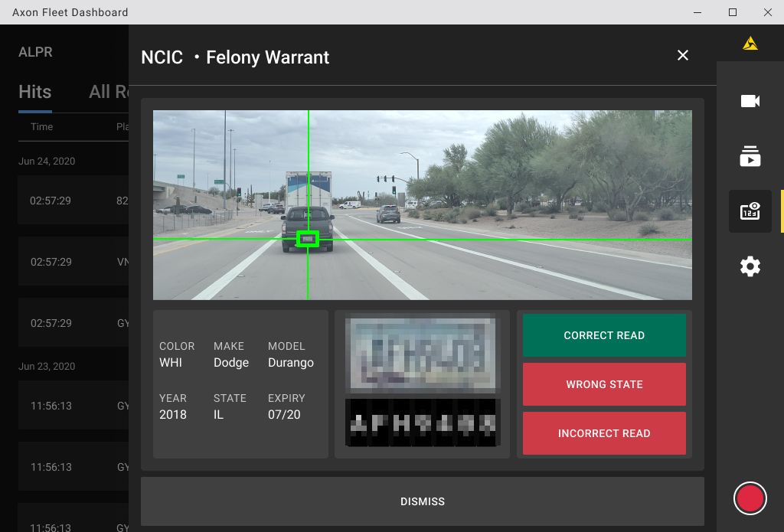This screenshot has width=784, height=532.
Task: Flag the hit as Incorrect Read
Action: pyautogui.click(x=604, y=433)
